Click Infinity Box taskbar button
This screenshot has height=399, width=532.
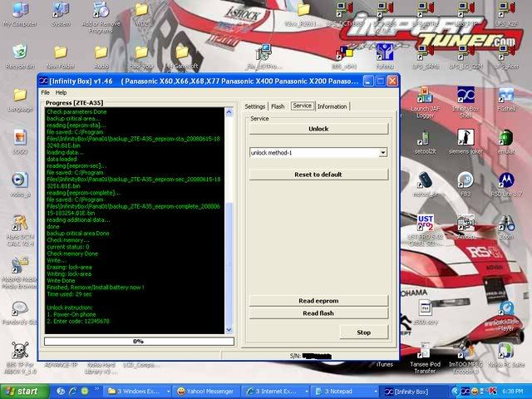tap(412, 392)
